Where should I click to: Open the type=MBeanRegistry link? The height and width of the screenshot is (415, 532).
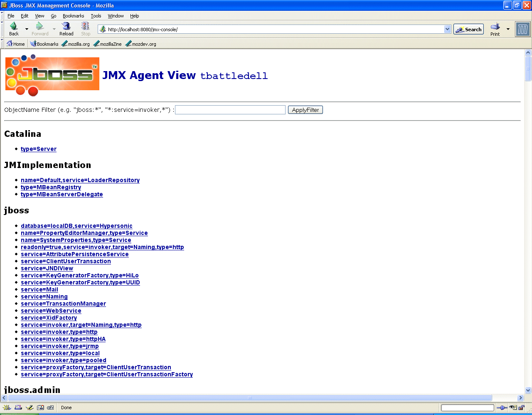(x=51, y=187)
